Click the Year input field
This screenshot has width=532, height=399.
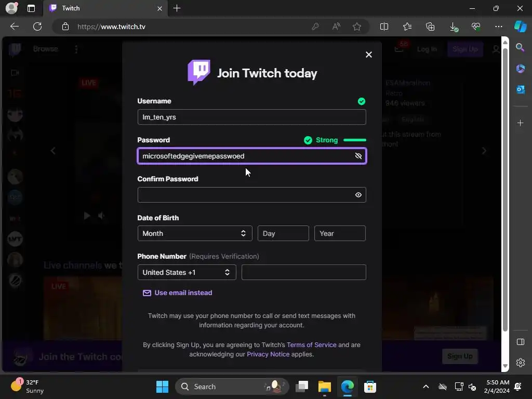(x=340, y=233)
